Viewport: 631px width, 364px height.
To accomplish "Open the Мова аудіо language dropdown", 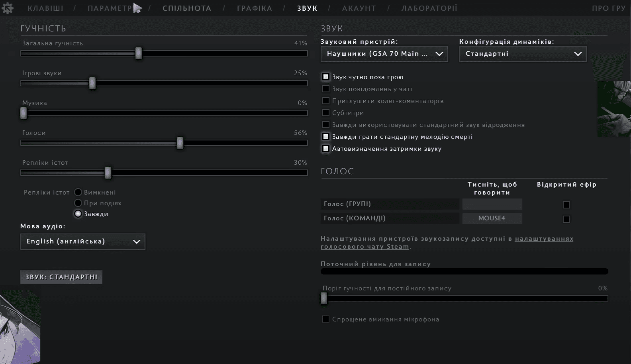I will [83, 241].
